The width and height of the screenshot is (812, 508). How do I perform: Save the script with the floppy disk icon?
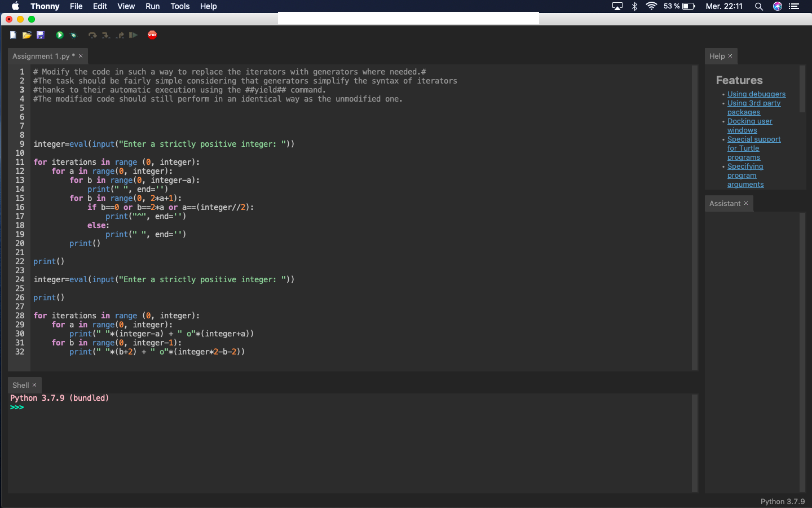point(40,35)
